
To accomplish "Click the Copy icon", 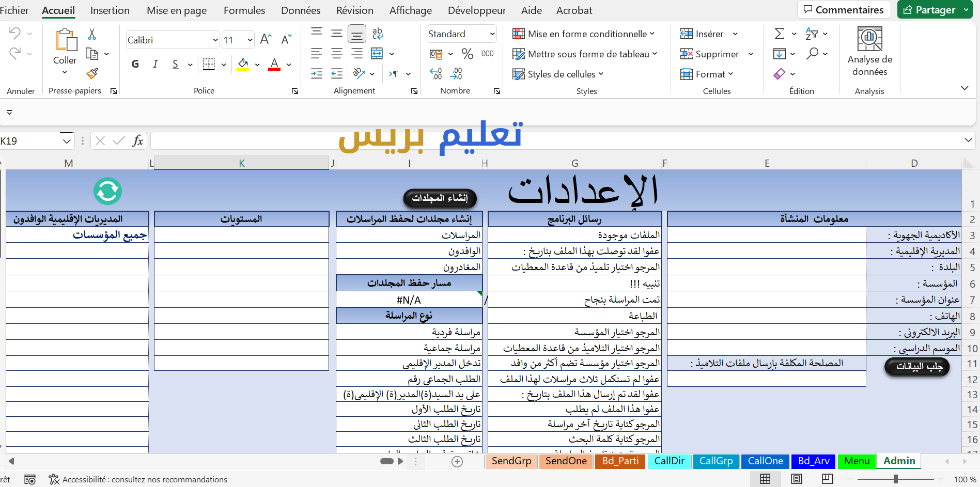I will tap(92, 54).
